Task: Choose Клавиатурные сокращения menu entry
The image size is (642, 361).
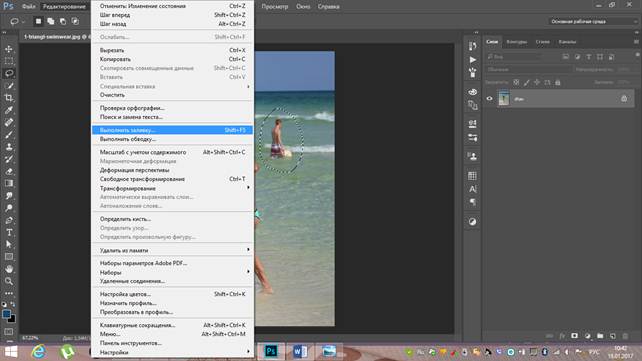Action: [x=172, y=325]
